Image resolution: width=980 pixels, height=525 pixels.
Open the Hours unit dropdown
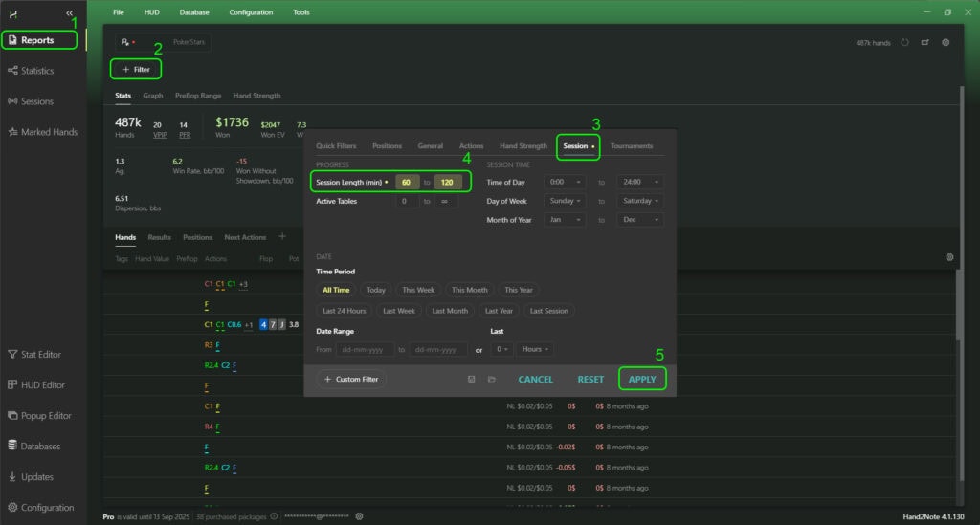(x=535, y=350)
